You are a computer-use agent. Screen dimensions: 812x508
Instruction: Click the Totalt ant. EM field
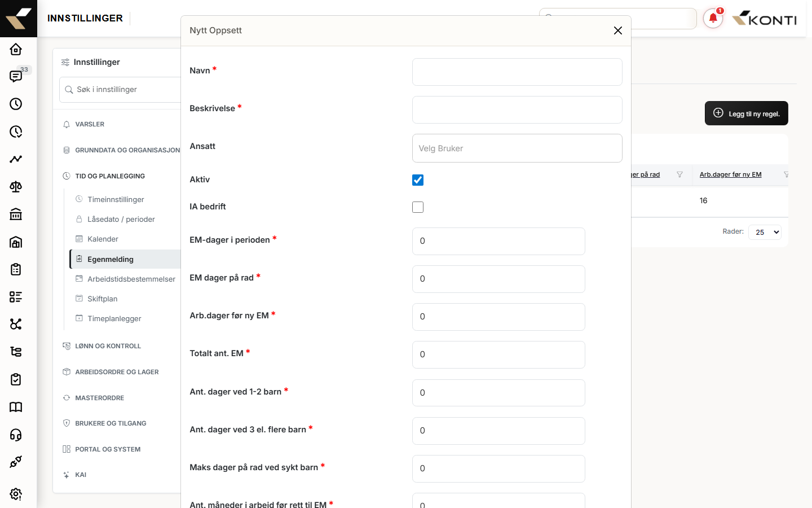click(498, 354)
